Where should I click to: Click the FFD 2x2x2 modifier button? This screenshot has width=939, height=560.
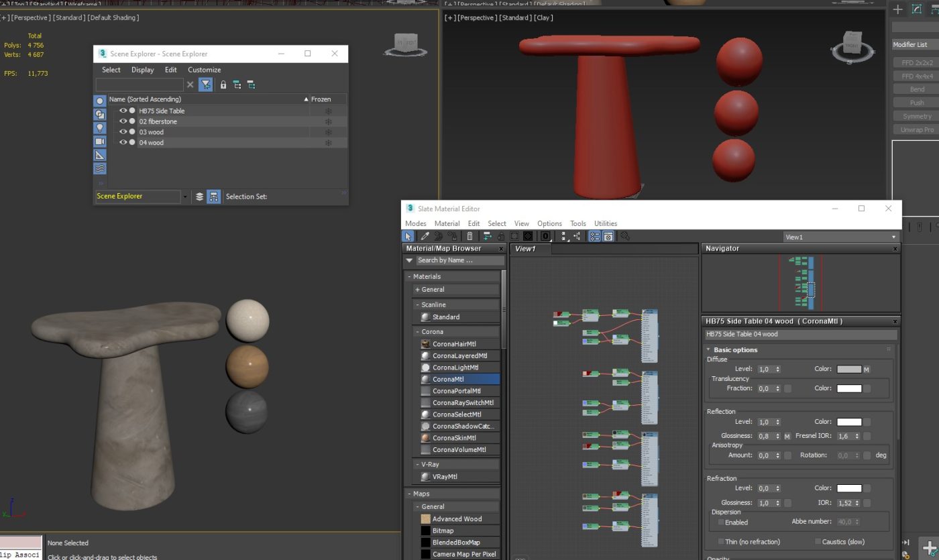coord(917,62)
